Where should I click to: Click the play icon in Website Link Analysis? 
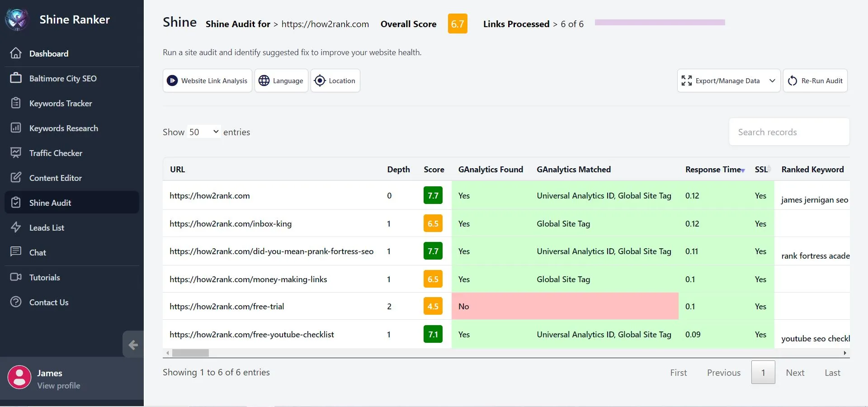coord(172,80)
